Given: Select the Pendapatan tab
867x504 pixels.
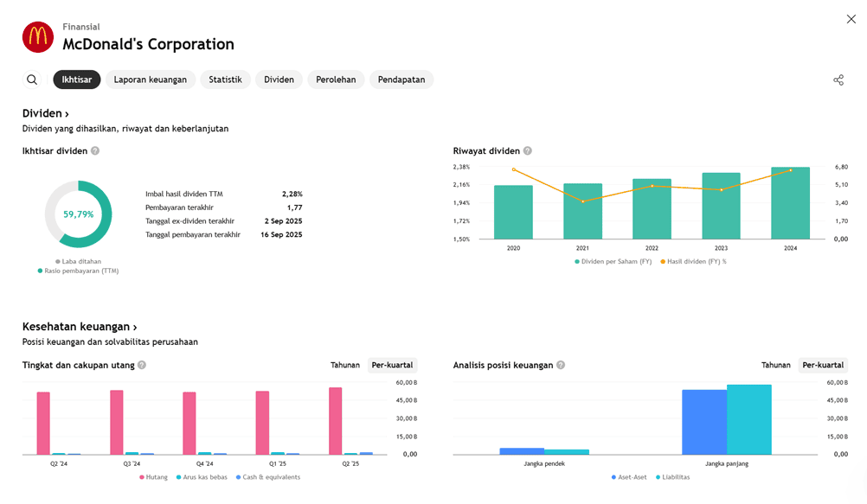Looking at the screenshot, I should (401, 80).
